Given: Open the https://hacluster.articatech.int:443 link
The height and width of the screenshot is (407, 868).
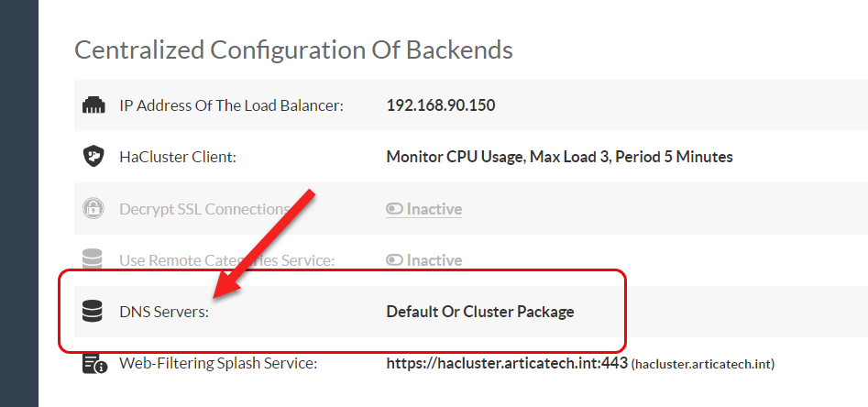Looking at the screenshot, I should click(x=507, y=364).
